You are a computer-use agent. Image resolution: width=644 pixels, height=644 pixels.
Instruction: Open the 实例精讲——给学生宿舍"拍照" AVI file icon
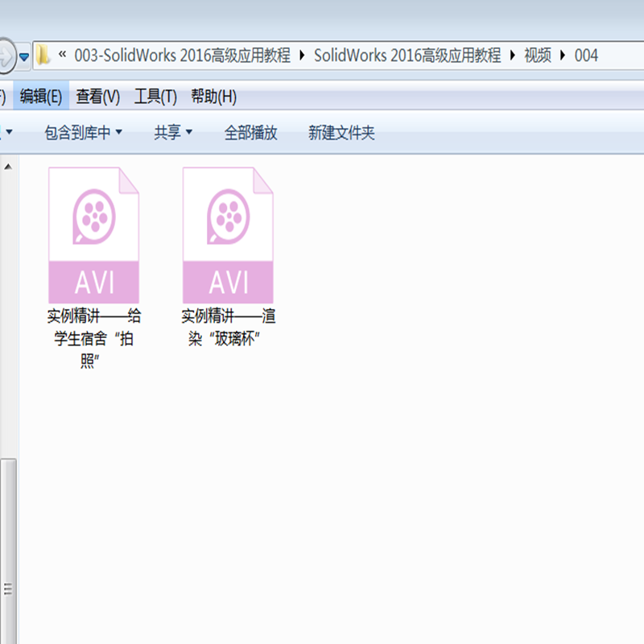pyautogui.click(x=93, y=235)
